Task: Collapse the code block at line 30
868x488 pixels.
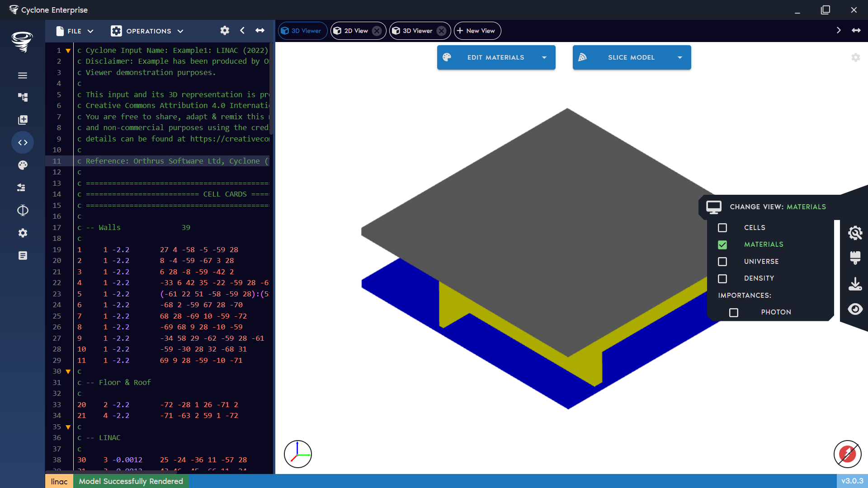Action: tap(68, 371)
